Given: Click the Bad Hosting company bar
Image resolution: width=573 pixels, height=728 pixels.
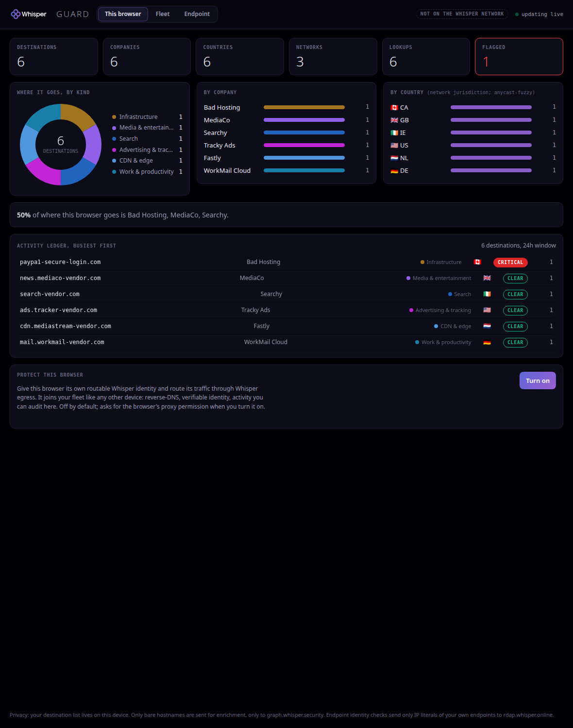Looking at the screenshot, I should click(304, 107).
